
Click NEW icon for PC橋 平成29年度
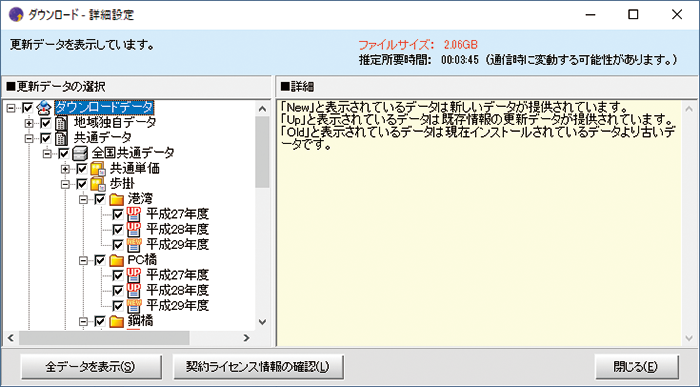coord(134,306)
